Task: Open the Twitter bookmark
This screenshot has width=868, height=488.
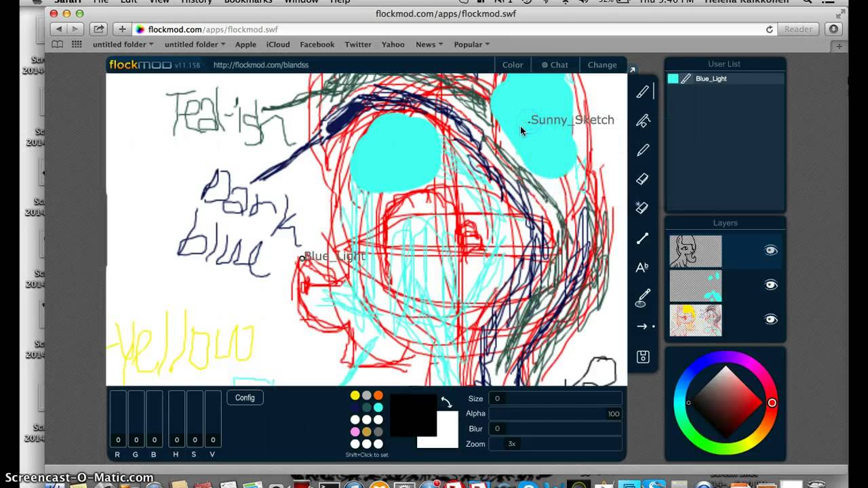Action: (358, 45)
